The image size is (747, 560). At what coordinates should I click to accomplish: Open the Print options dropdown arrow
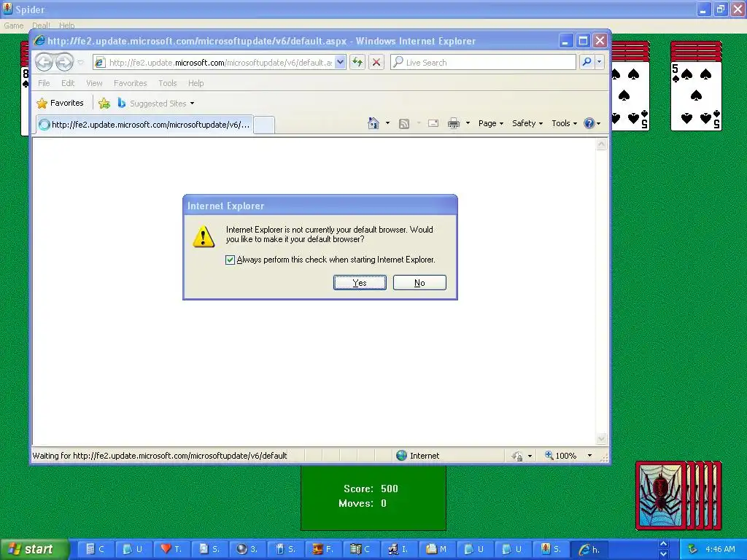pyautogui.click(x=468, y=123)
